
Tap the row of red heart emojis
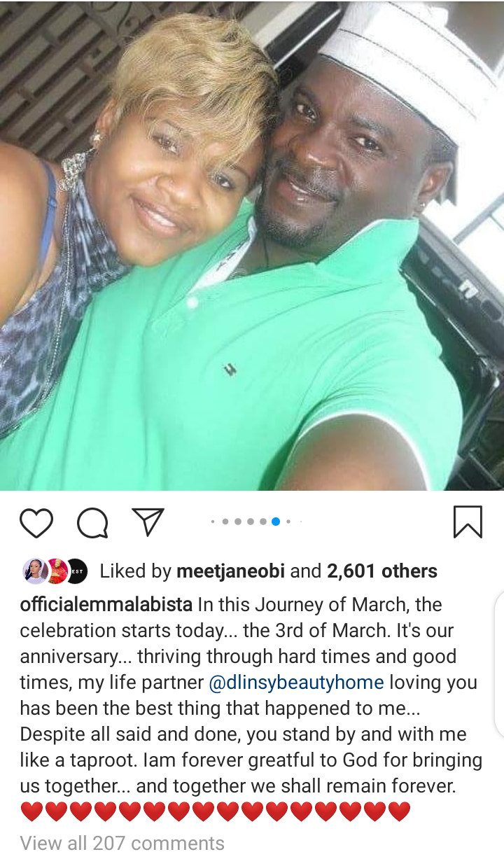click(x=216, y=812)
